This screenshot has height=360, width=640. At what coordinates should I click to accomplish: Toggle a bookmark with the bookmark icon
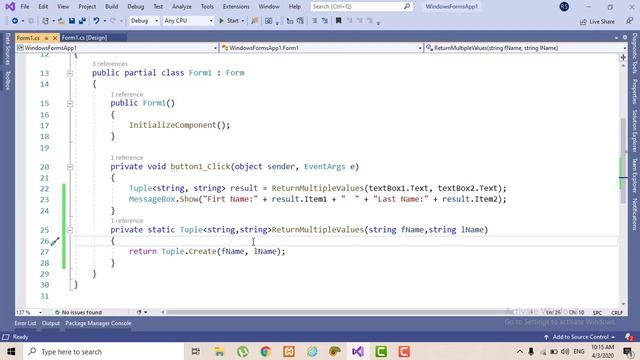338,20
